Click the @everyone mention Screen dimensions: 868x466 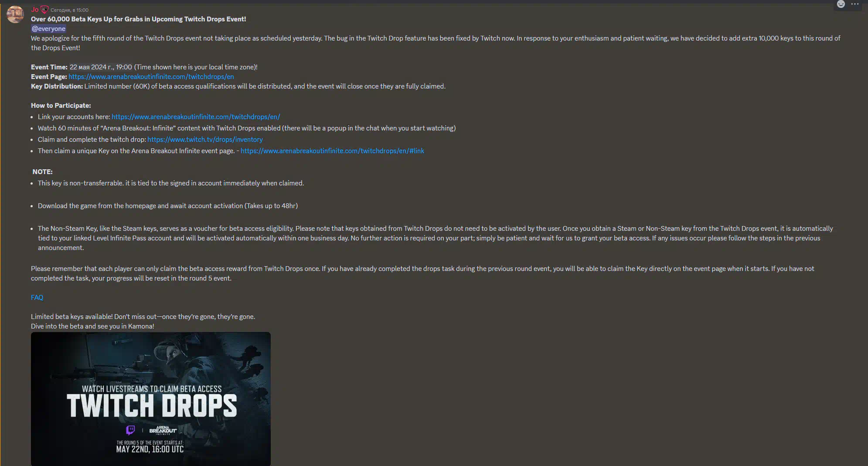(x=48, y=29)
